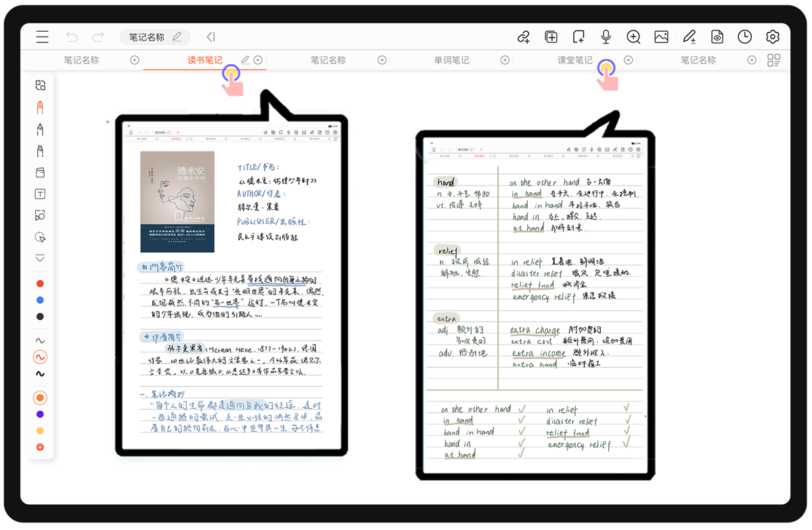Select the marker highlighter tool
This screenshot has height=530, width=812.
40,151
